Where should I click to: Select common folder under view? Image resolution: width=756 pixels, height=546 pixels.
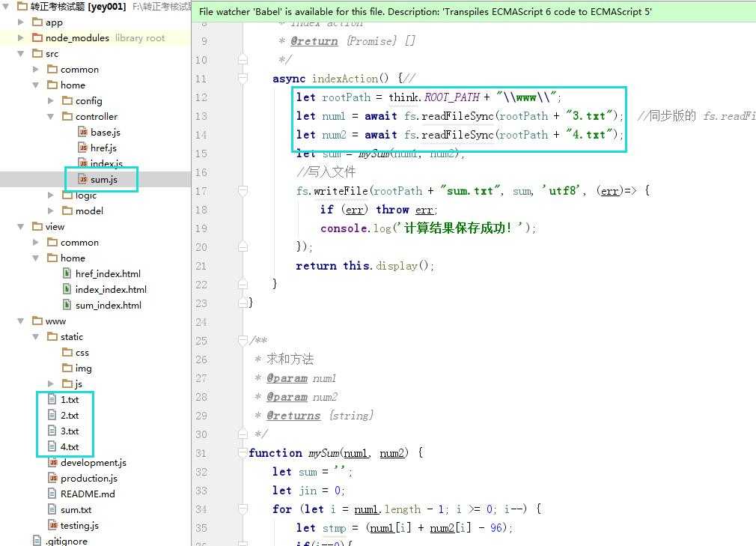point(79,242)
